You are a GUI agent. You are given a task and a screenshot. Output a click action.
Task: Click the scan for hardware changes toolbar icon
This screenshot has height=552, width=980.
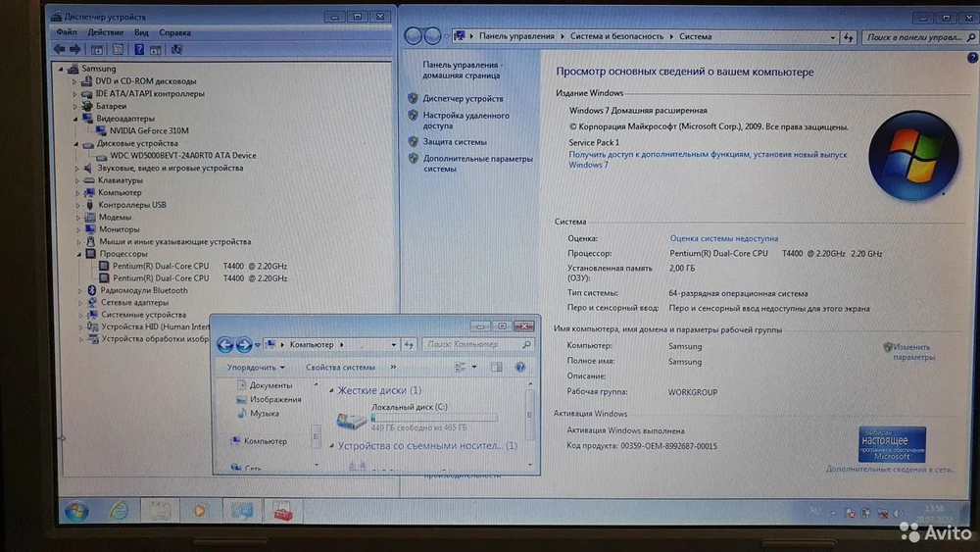(x=176, y=49)
